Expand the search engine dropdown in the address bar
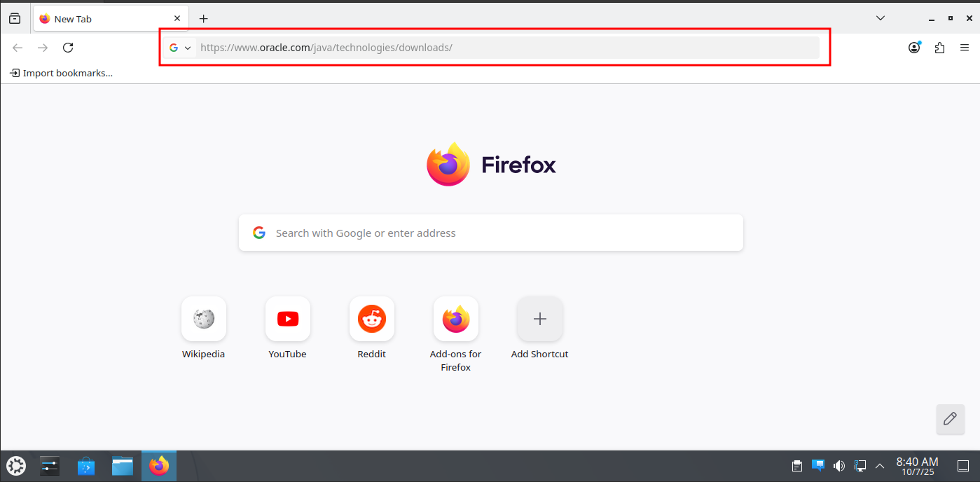 [x=180, y=48]
